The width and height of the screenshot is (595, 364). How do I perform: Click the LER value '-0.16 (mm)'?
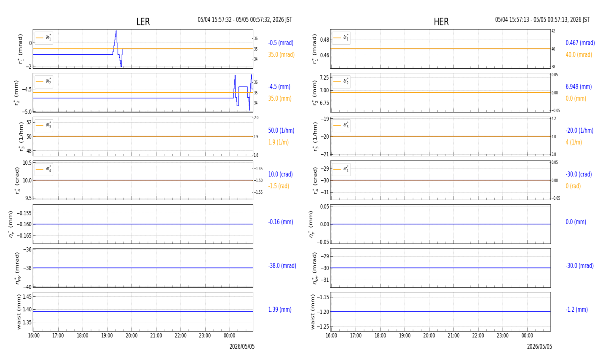tap(280, 222)
